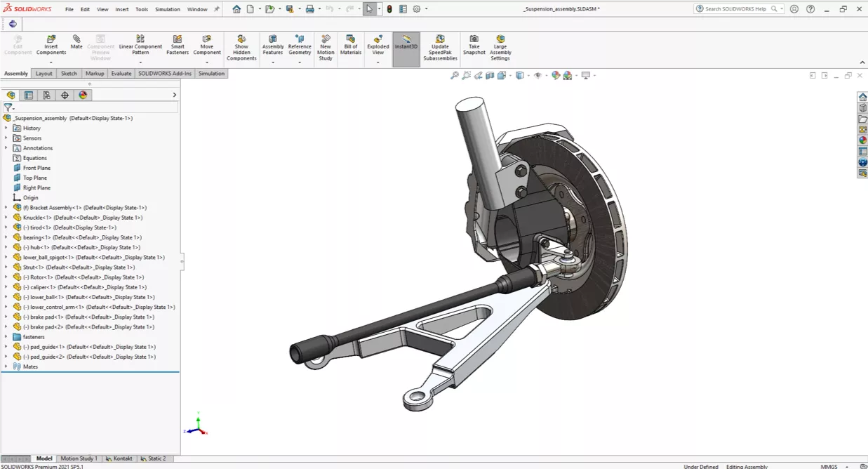The width and height of the screenshot is (868, 469).
Task: Expand the manager pane chevron arrow
Action: click(174, 95)
